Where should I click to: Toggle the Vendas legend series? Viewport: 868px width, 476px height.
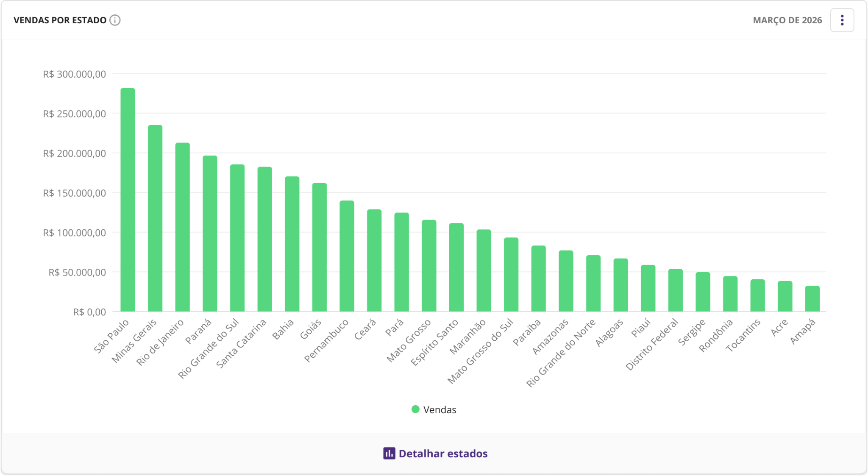434,409
